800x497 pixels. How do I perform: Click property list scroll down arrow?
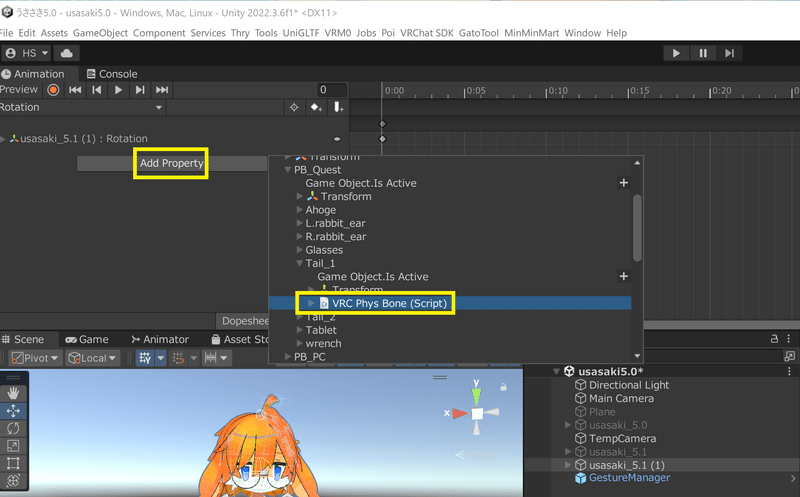637,356
